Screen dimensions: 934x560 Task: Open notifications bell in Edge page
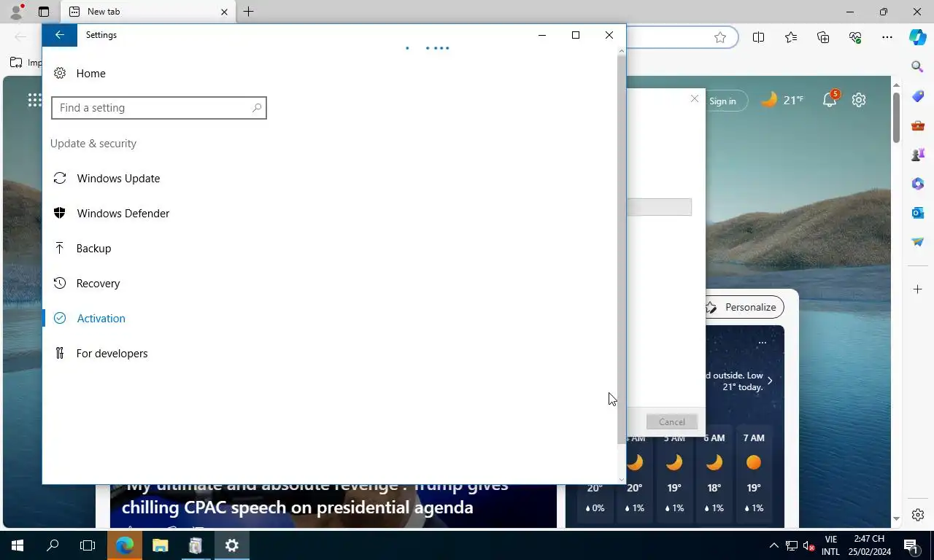830,100
